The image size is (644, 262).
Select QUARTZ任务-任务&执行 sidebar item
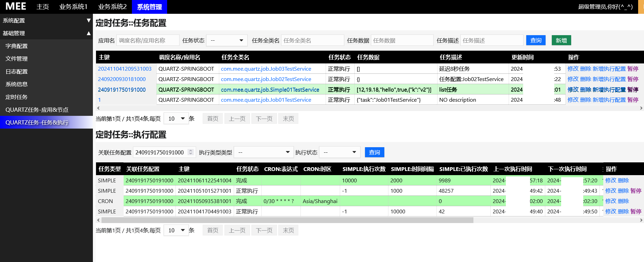[46, 122]
